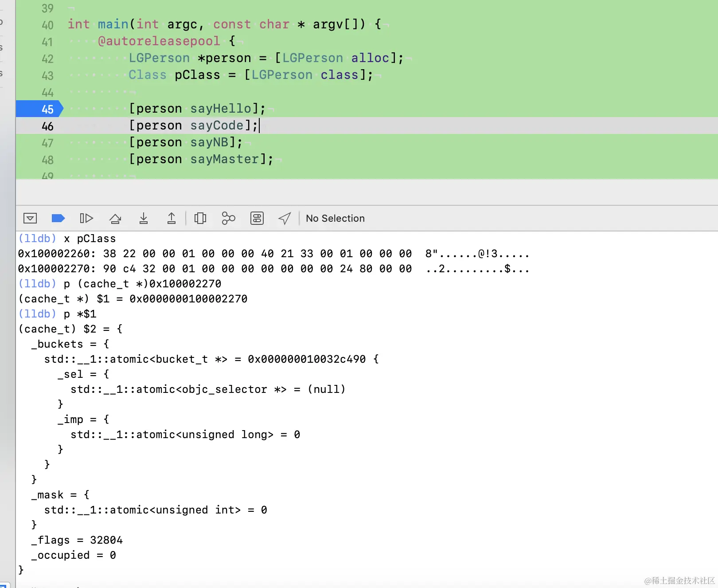Click the 'atomic<unsigned long> = 0' line
The height and width of the screenshot is (588, 718).
[185, 435]
